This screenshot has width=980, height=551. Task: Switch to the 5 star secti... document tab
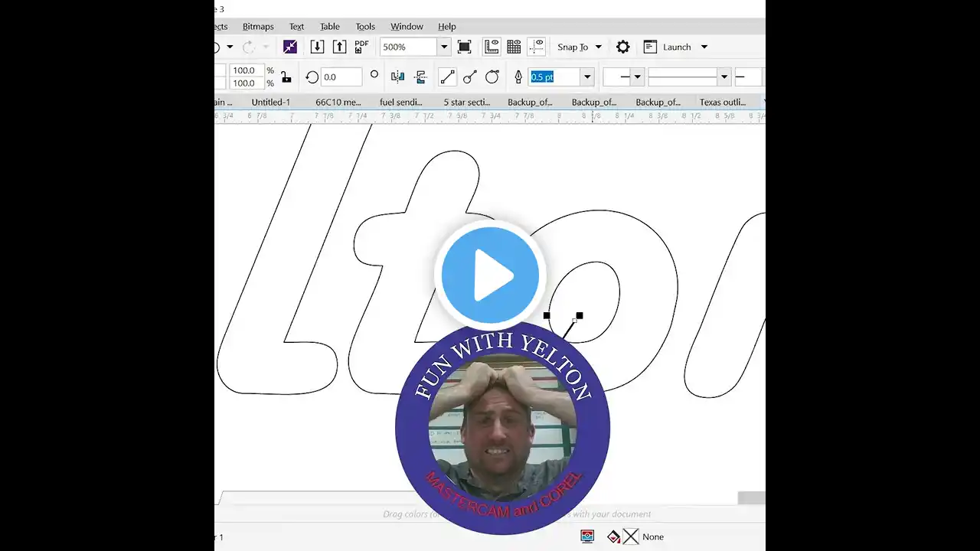(467, 102)
